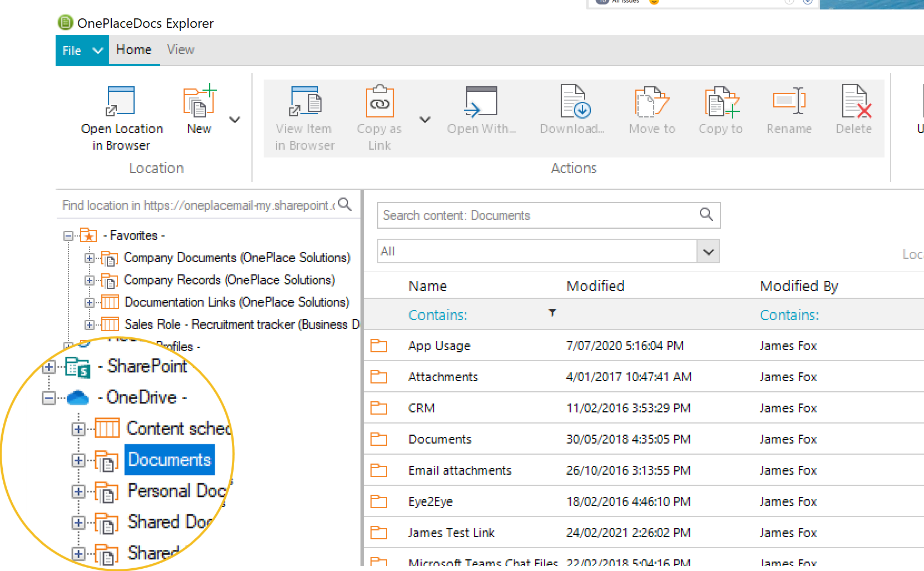Expand Documentation Links (OnePlace Solutions) node
This screenshot has width=924, height=571.
pos(89,303)
